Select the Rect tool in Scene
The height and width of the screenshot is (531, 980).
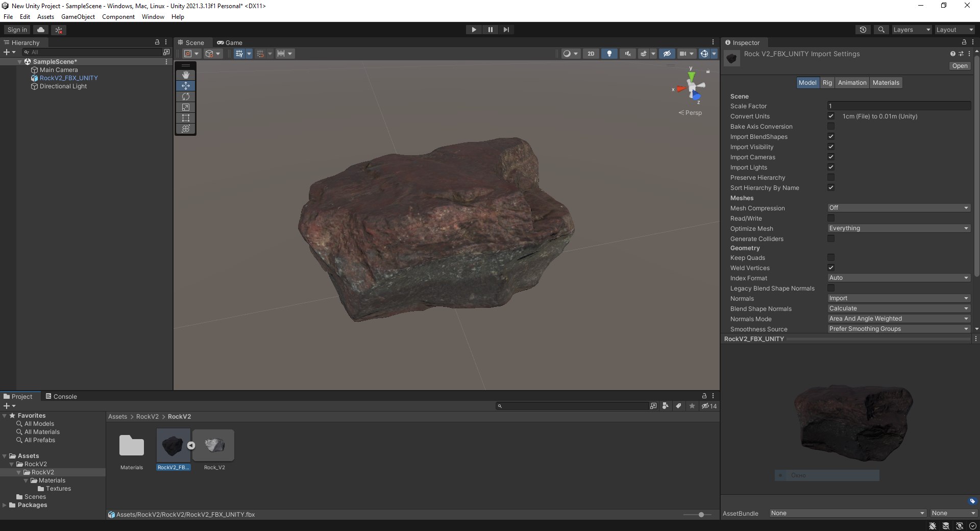point(186,118)
